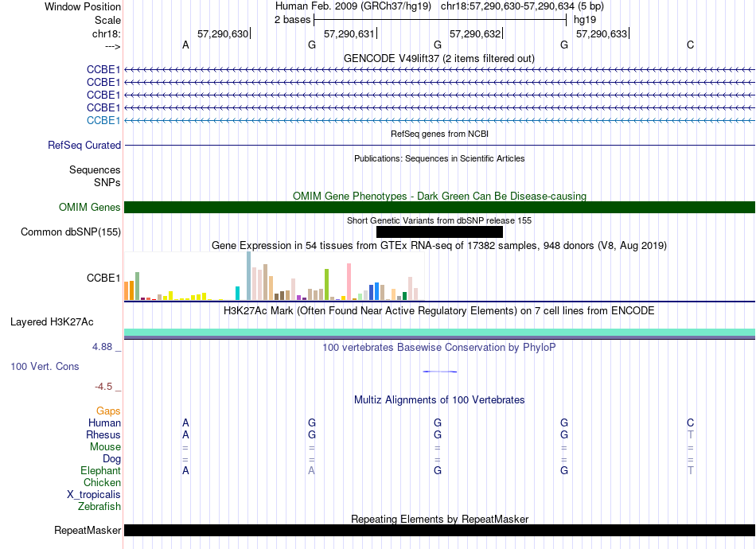Click the SNPs track label
The width and height of the screenshot is (756, 549).
tap(107, 182)
